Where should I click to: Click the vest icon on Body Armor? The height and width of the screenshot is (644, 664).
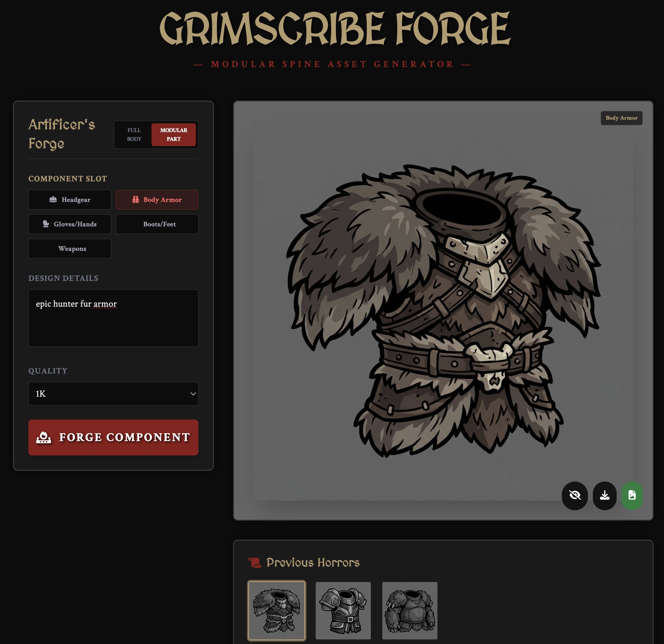[x=135, y=199]
